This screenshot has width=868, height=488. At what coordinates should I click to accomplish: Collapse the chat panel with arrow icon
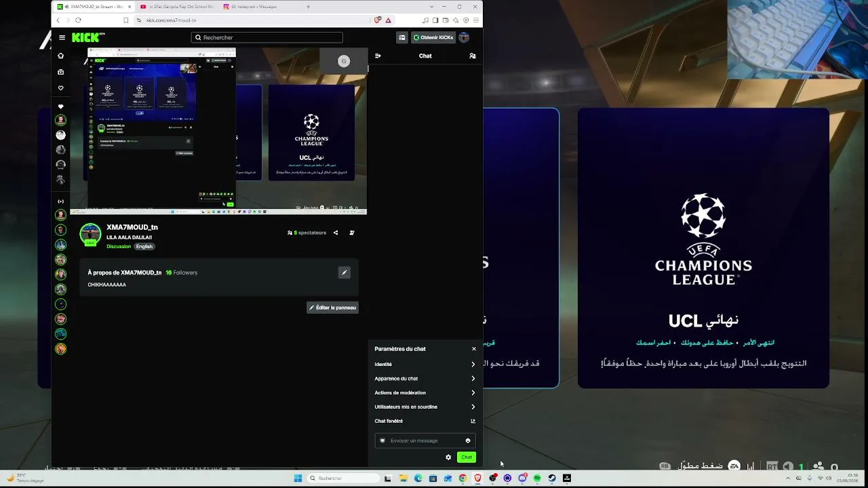pos(378,56)
